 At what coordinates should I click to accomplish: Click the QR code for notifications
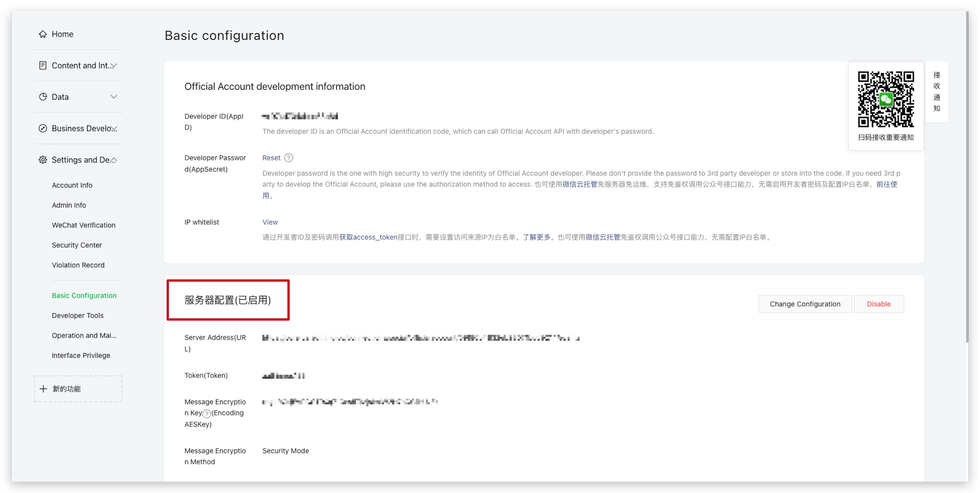click(886, 99)
